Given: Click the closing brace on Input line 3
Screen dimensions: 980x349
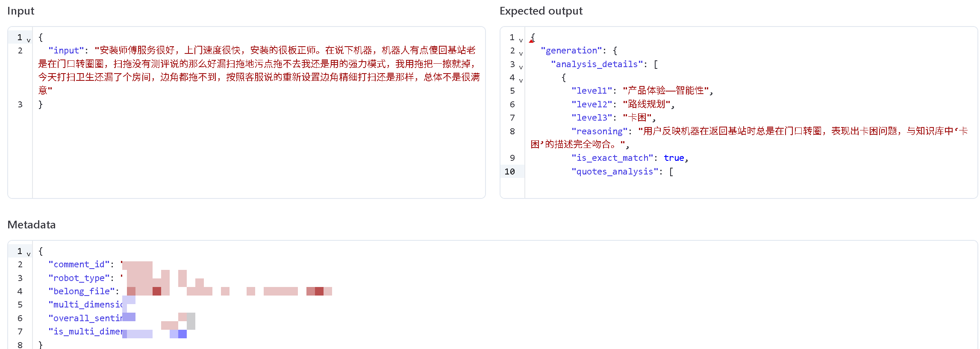Looking at the screenshot, I should (x=41, y=104).
